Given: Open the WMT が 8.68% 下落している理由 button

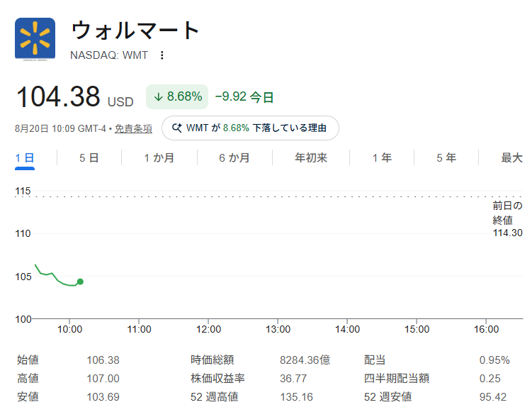Looking at the screenshot, I should (250, 128).
